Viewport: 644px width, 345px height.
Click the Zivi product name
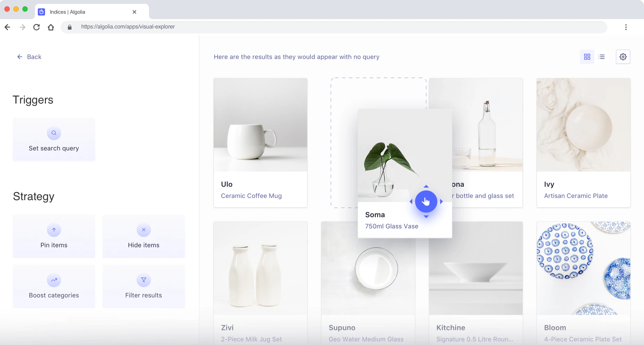click(227, 328)
